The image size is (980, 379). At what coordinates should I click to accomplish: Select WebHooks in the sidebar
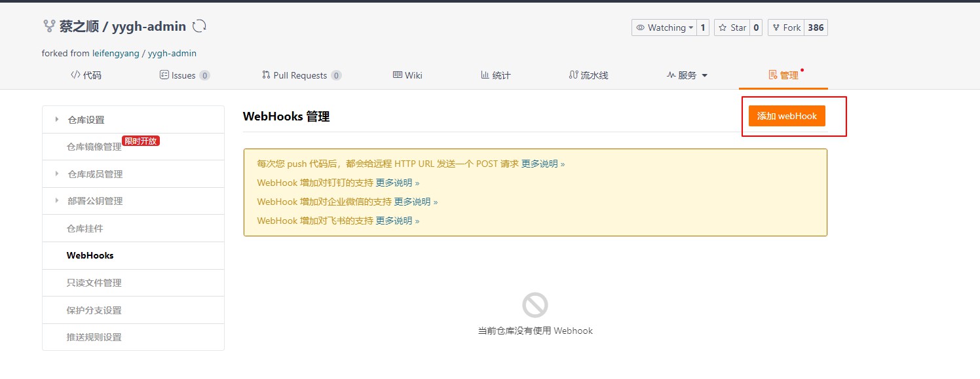(x=133, y=255)
